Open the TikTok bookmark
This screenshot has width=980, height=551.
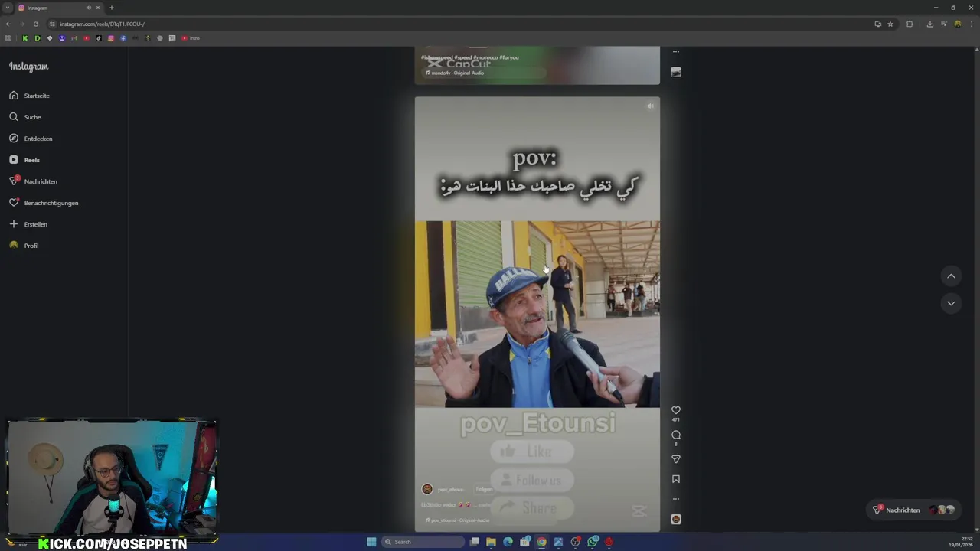99,38
